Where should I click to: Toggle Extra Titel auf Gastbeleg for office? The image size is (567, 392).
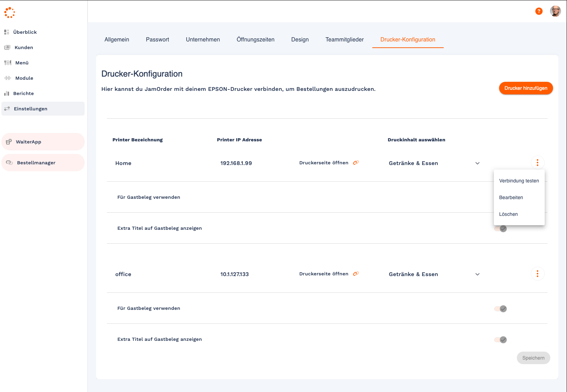pos(500,340)
